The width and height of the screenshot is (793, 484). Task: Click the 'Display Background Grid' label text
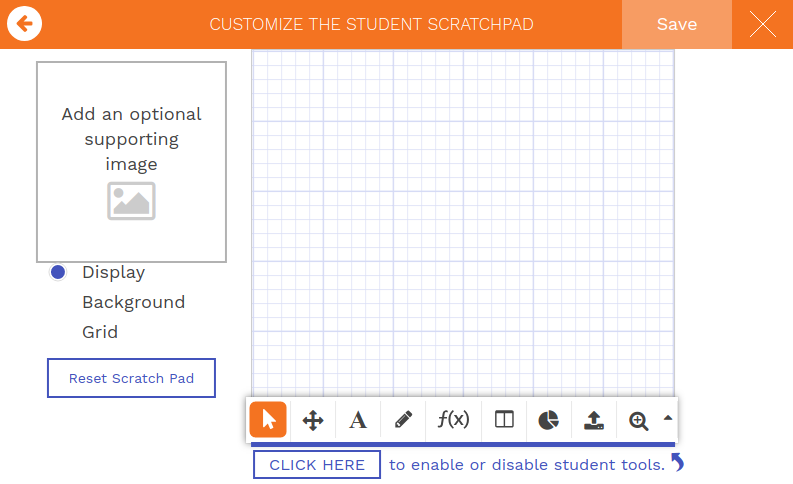tap(134, 302)
